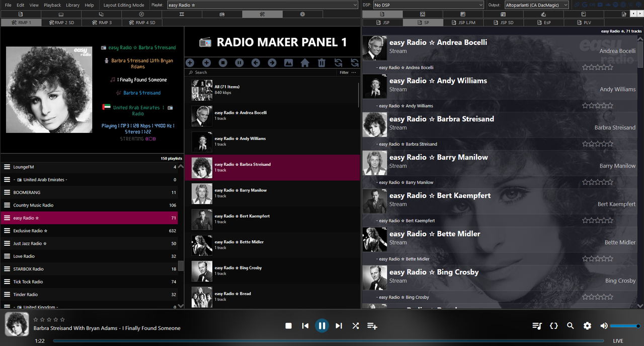Switch to the EsP tab
Viewport: 644px width, 346px height.
click(544, 23)
